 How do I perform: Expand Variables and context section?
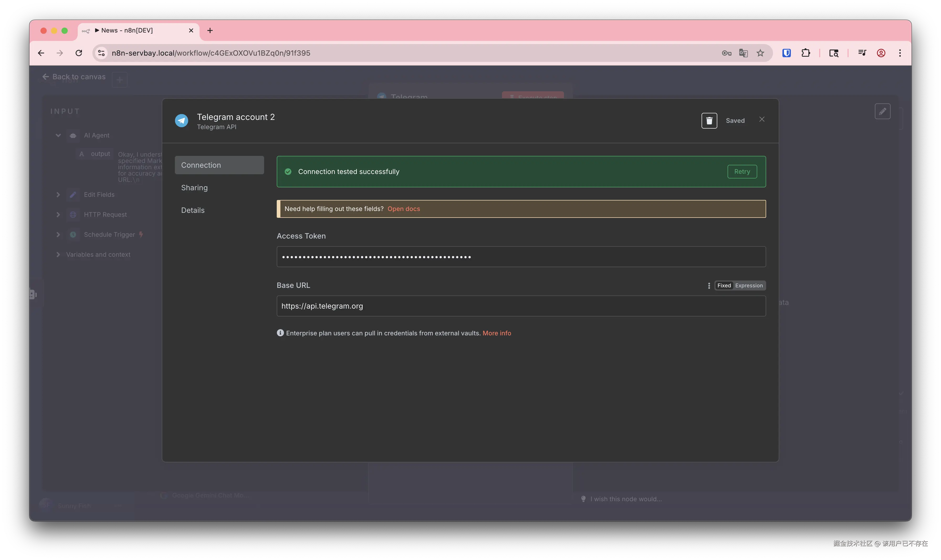(x=58, y=254)
